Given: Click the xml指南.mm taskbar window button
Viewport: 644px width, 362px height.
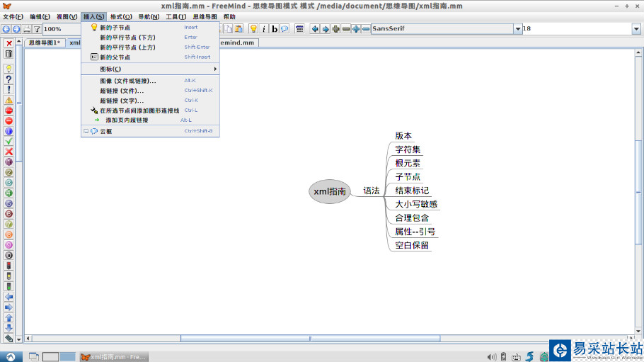Looking at the screenshot, I should point(114,356).
